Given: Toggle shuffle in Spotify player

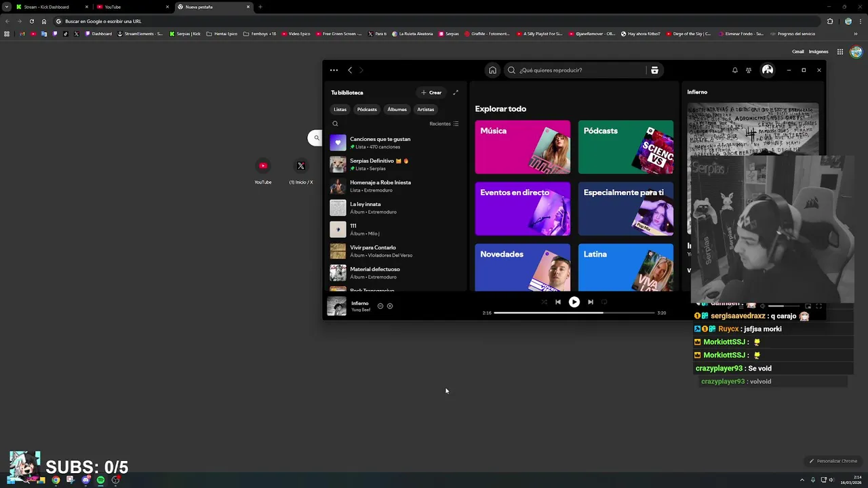Looking at the screenshot, I should pos(544,302).
